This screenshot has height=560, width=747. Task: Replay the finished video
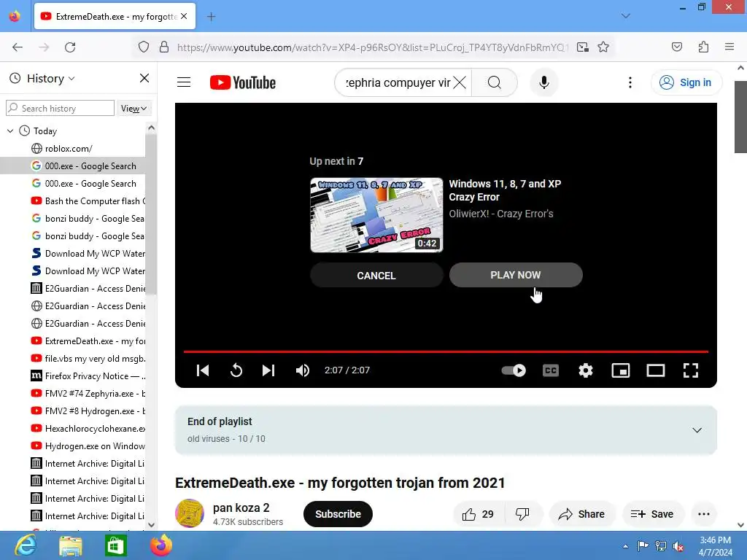coord(236,370)
